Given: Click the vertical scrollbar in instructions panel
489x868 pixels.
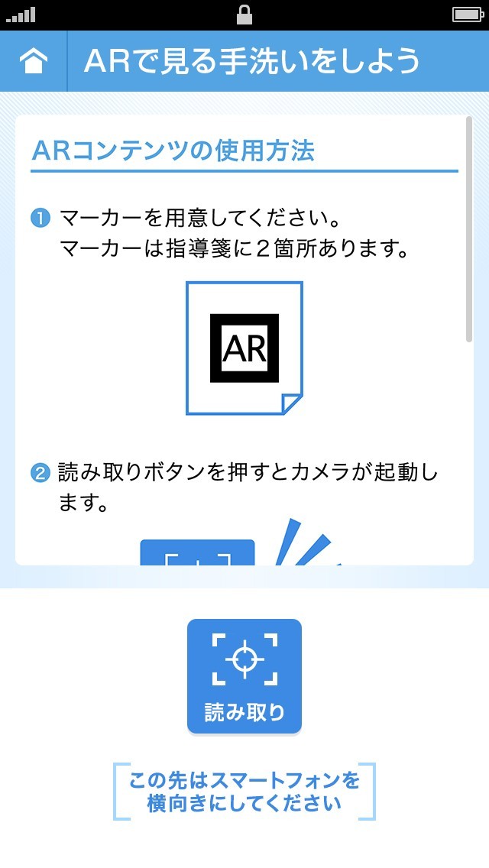Looking at the screenshot, I should [x=469, y=229].
